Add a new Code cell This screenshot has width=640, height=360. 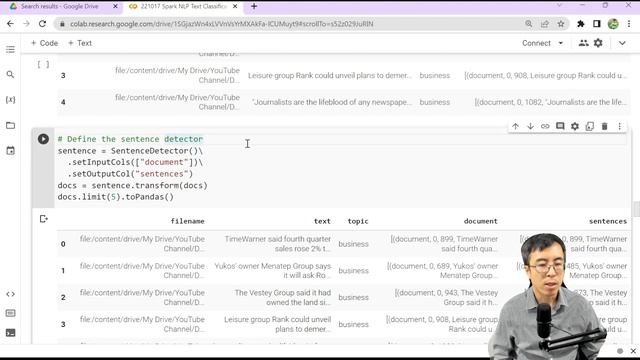coord(44,43)
